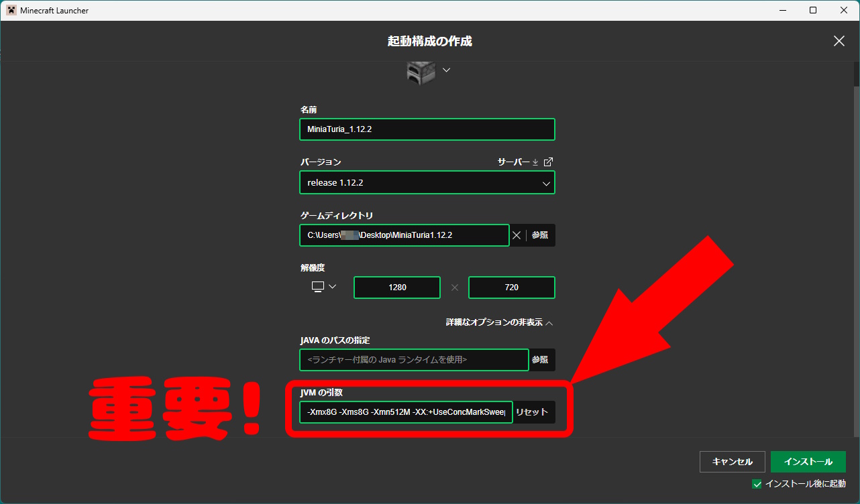This screenshot has height=504, width=860.
Task: Click the game directory path field
Action: [x=405, y=235]
